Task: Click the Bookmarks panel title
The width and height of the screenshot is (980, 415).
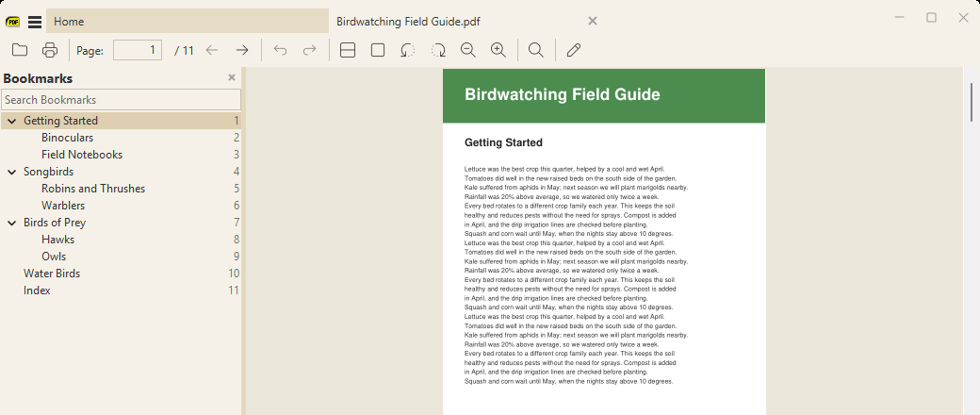Action: (38, 78)
